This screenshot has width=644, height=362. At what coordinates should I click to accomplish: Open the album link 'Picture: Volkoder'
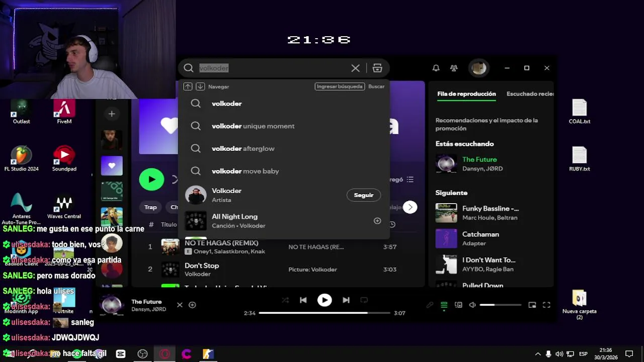312,269
